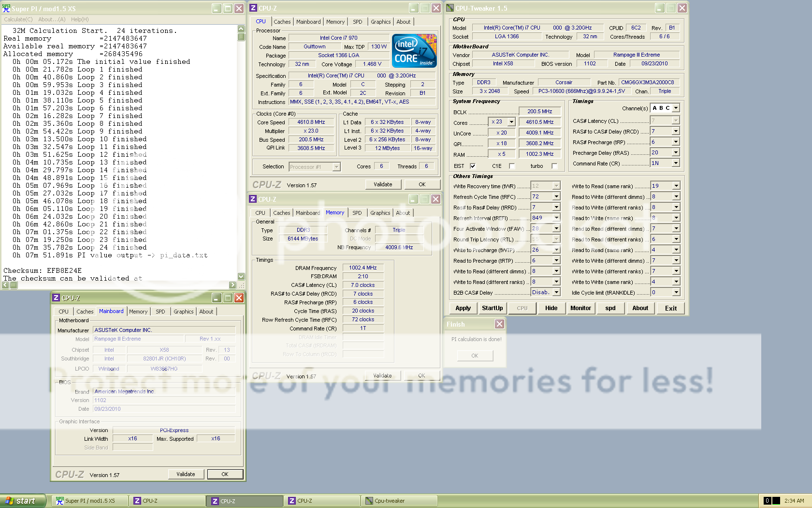This screenshot has height=508, width=812.
Task: Open the Channel(s) A B C dropdown
Action: (x=676, y=108)
